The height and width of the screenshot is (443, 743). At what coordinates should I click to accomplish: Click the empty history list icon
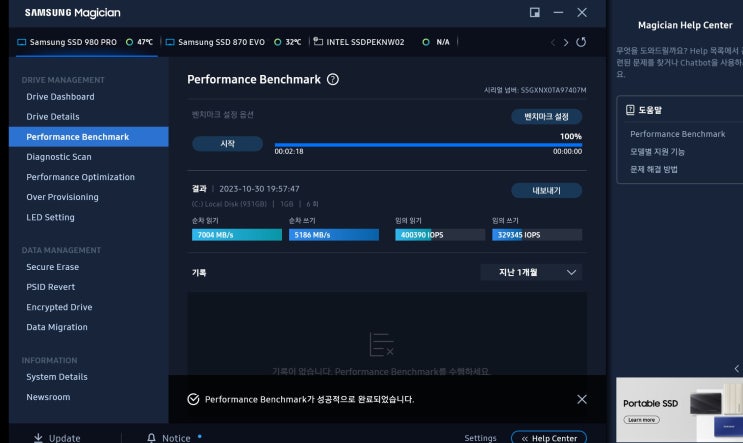point(381,344)
